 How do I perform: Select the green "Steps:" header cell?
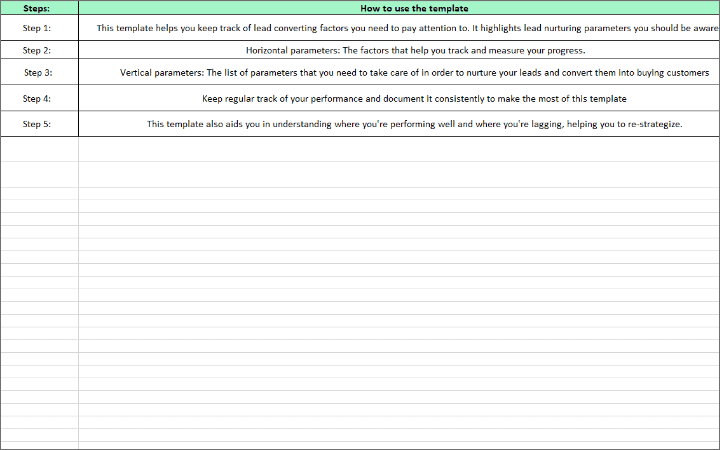tap(39, 8)
